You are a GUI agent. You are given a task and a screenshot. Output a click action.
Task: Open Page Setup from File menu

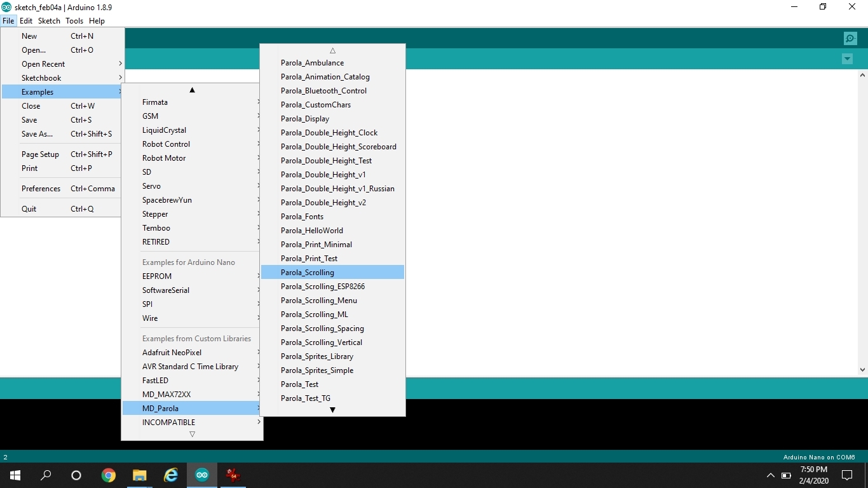tap(62, 154)
